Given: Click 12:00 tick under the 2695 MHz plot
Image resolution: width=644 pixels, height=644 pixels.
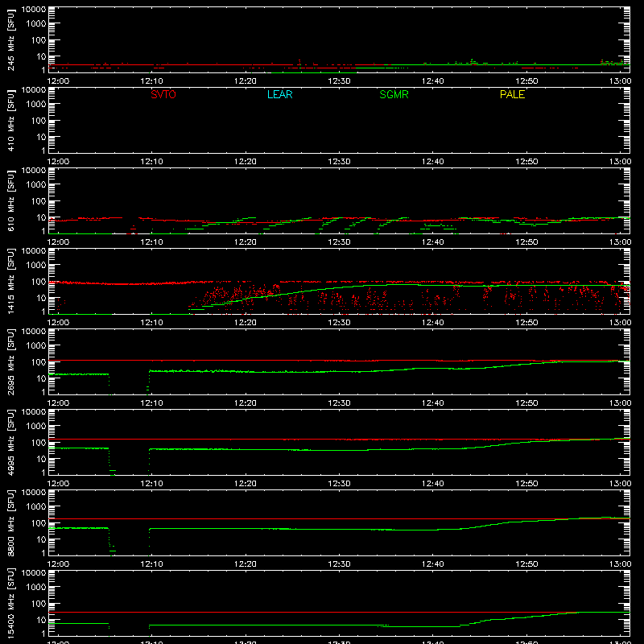Looking at the screenshot, I should pyautogui.click(x=58, y=403).
